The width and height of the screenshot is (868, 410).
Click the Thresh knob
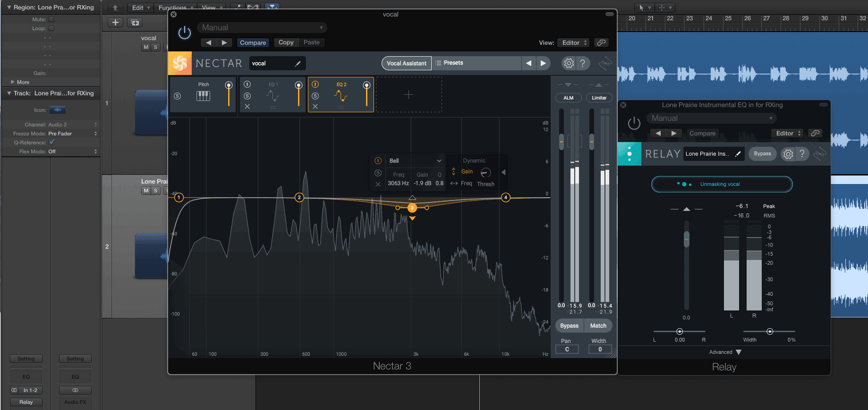point(485,173)
